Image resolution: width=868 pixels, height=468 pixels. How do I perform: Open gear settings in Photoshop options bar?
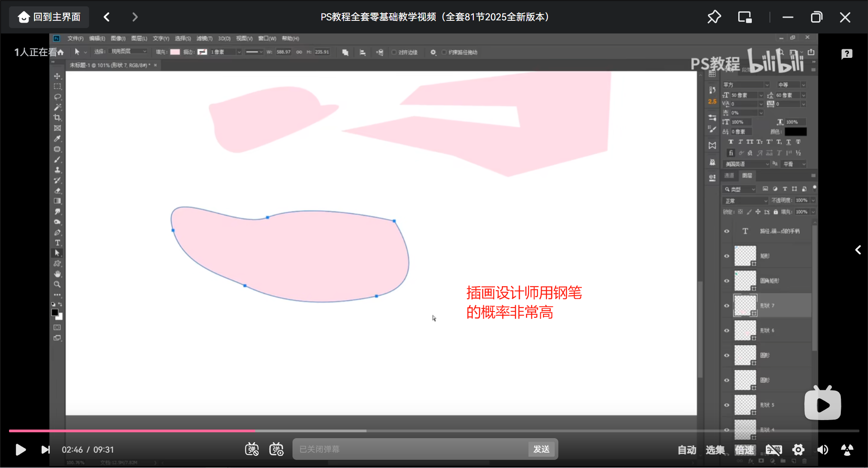[x=433, y=52]
